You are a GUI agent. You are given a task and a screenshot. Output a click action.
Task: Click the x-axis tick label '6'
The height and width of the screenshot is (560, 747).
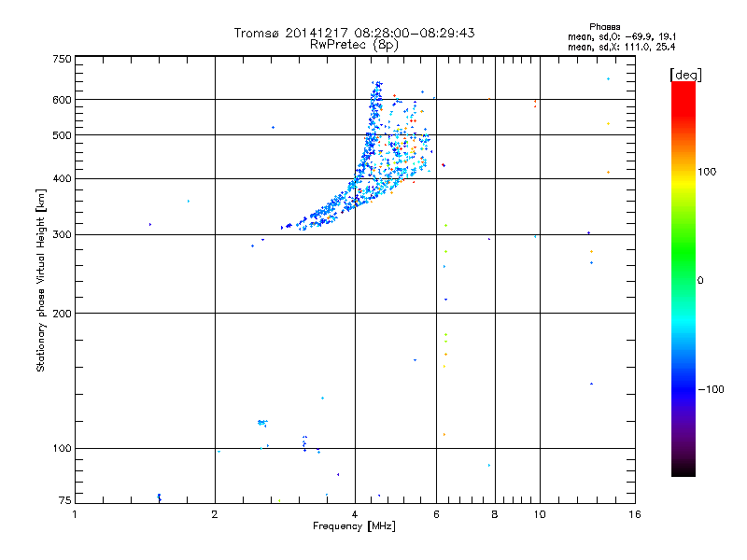pyautogui.click(x=436, y=514)
